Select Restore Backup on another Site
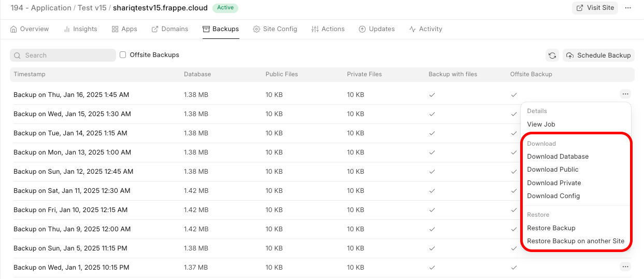Viewport: 644px width, 279px height. [575, 241]
